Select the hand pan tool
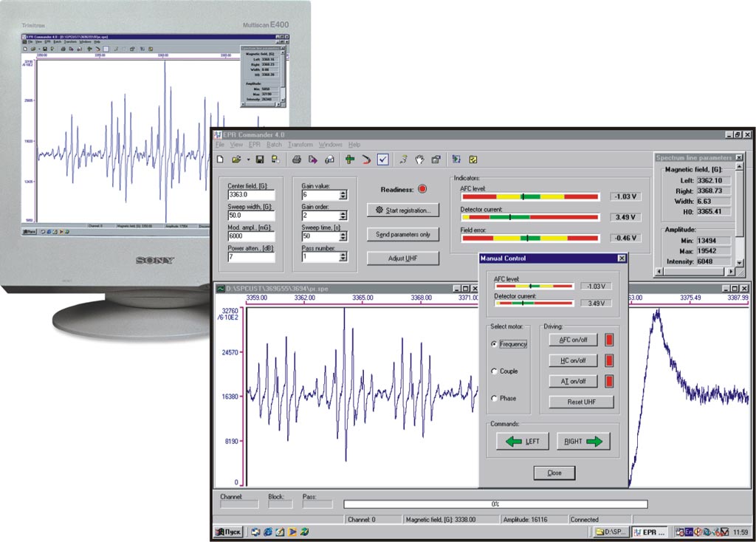The width and height of the screenshot is (756, 542). pos(420,159)
